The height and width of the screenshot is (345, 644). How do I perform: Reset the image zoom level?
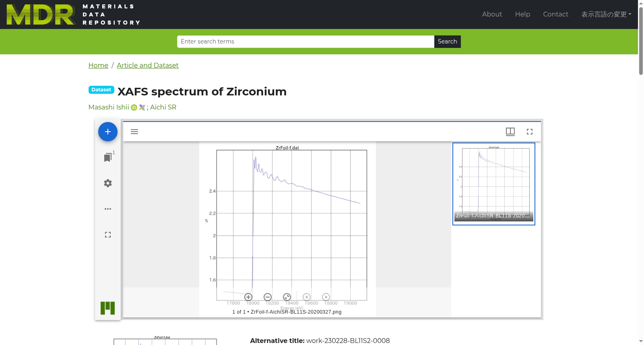click(287, 297)
